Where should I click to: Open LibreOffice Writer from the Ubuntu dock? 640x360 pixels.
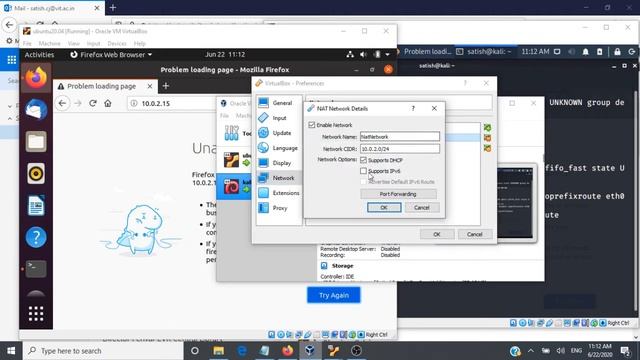[36, 205]
